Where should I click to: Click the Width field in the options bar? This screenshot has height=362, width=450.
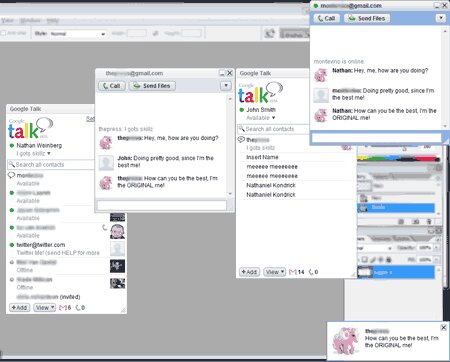(137, 33)
